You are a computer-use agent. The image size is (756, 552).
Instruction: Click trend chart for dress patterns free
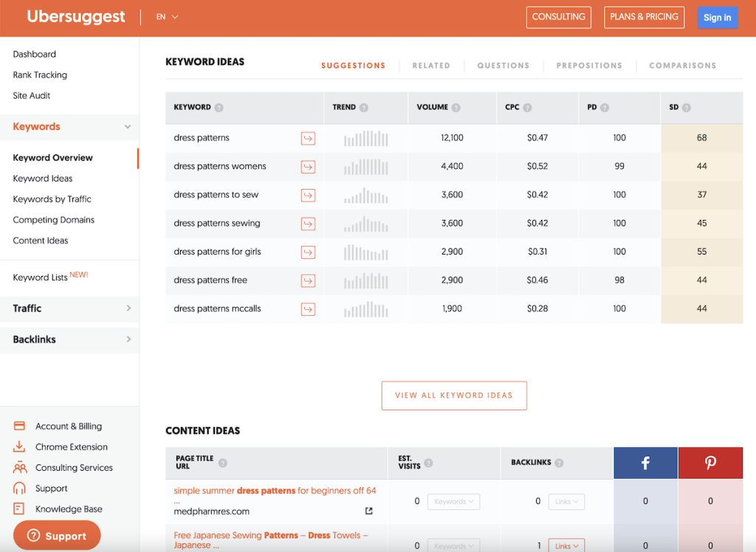[366, 280]
